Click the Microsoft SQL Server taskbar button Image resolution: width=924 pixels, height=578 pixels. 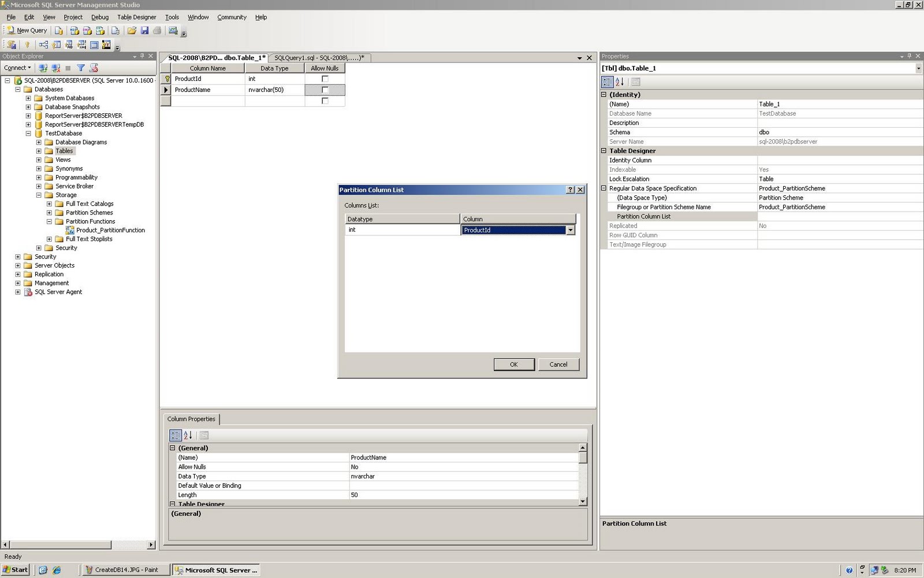click(x=216, y=570)
